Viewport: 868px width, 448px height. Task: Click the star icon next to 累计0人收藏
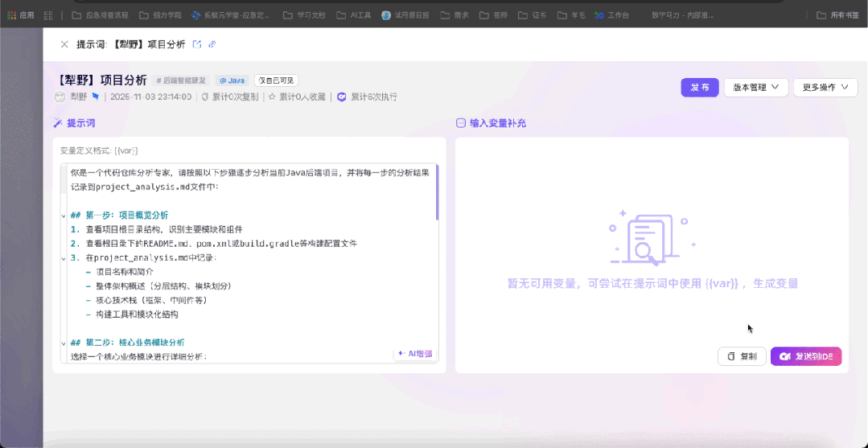pyautogui.click(x=272, y=97)
